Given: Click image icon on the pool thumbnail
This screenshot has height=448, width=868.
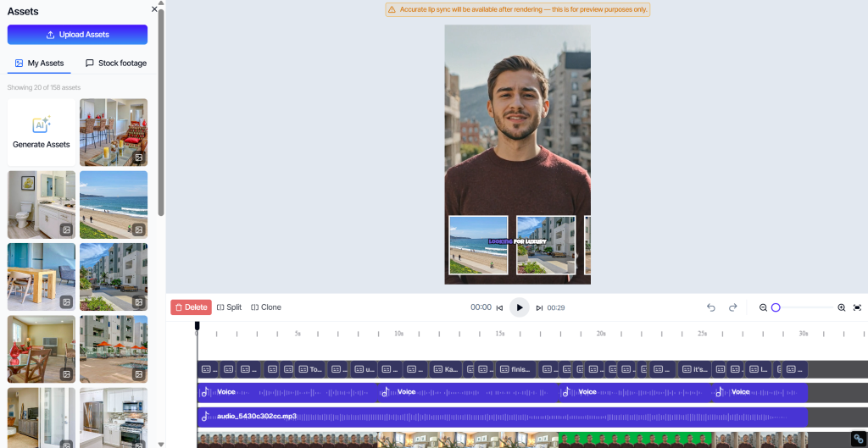Looking at the screenshot, I should (139, 374).
